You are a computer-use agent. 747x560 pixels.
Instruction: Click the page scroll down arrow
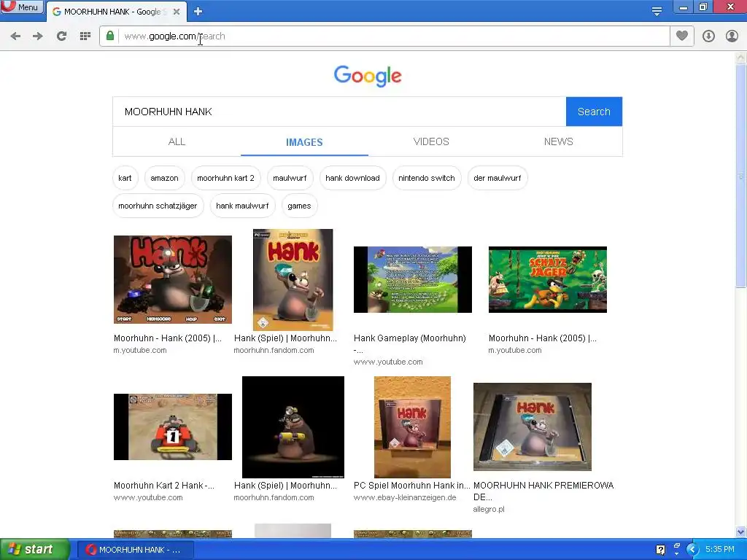point(740,532)
